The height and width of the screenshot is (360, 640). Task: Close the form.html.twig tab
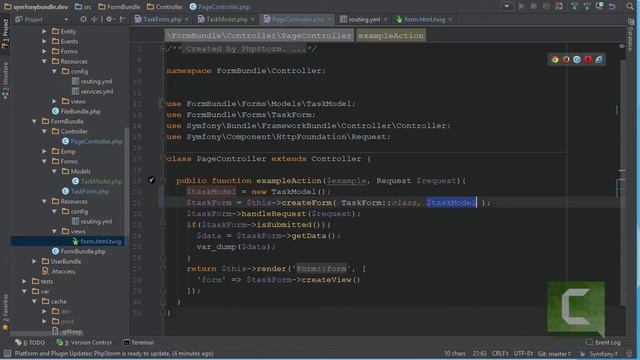click(450, 19)
